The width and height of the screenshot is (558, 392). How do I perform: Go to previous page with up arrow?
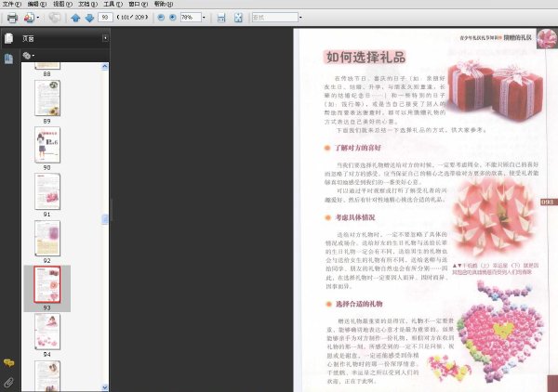75,18
